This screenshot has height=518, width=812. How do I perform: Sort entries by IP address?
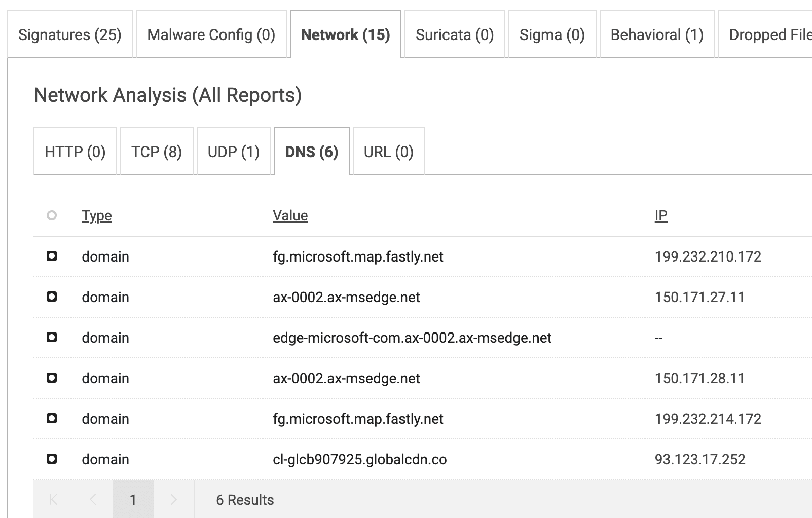[x=660, y=215]
